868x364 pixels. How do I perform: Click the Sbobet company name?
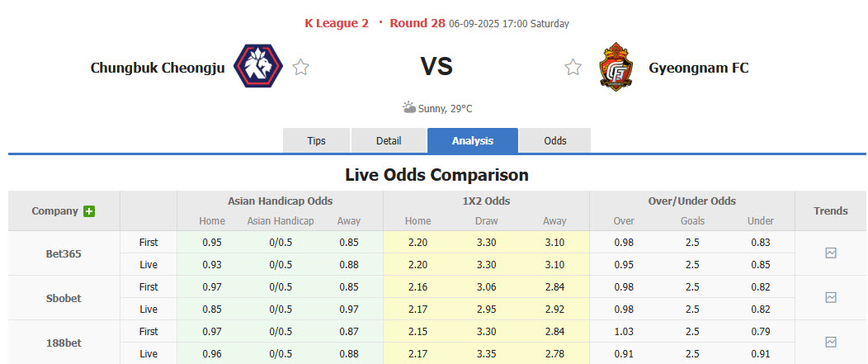[x=64, y=298]
